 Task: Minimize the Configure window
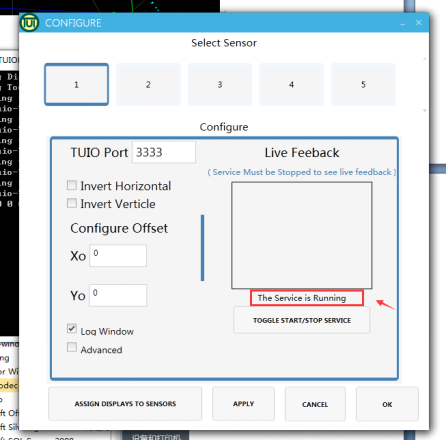pyautogui.click(x=403, y=23)
